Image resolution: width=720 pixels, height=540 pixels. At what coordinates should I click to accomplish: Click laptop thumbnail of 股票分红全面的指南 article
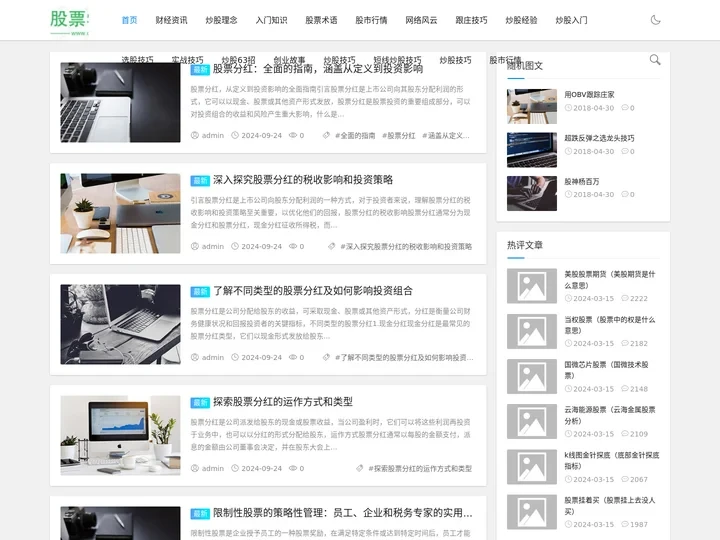click(x=120, y=102)
